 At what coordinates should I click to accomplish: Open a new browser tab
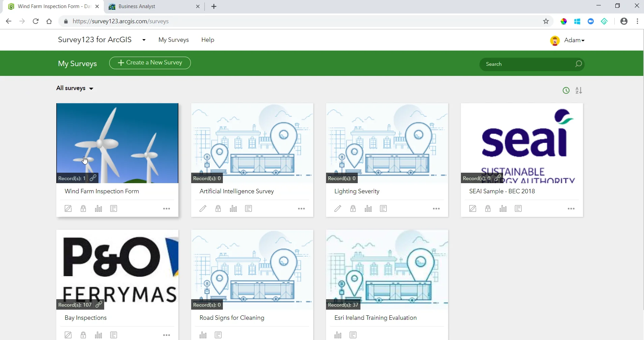point(214,6)
